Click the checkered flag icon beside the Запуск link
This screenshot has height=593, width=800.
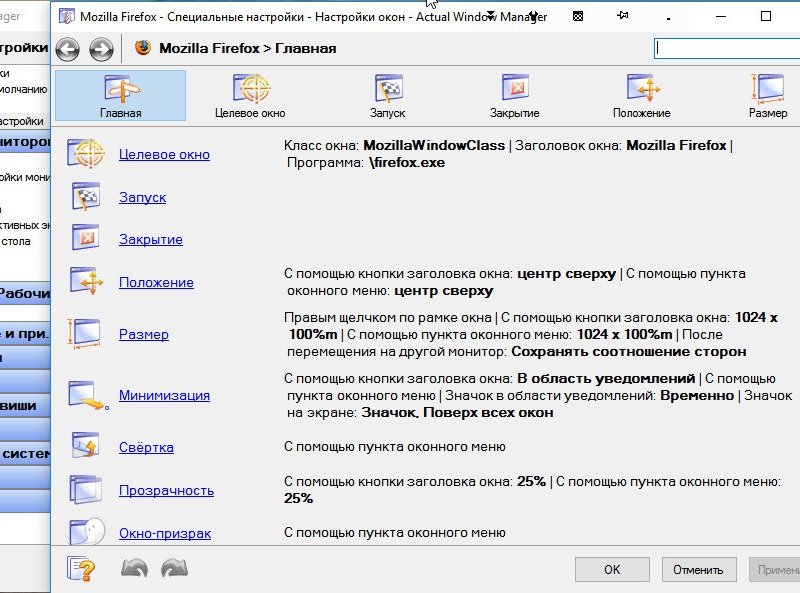point(86,196)
